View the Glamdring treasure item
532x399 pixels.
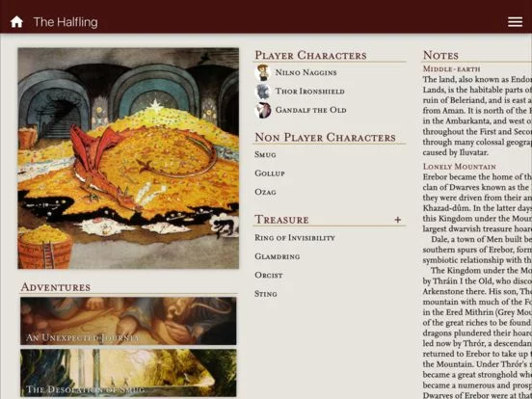[278, 256]
